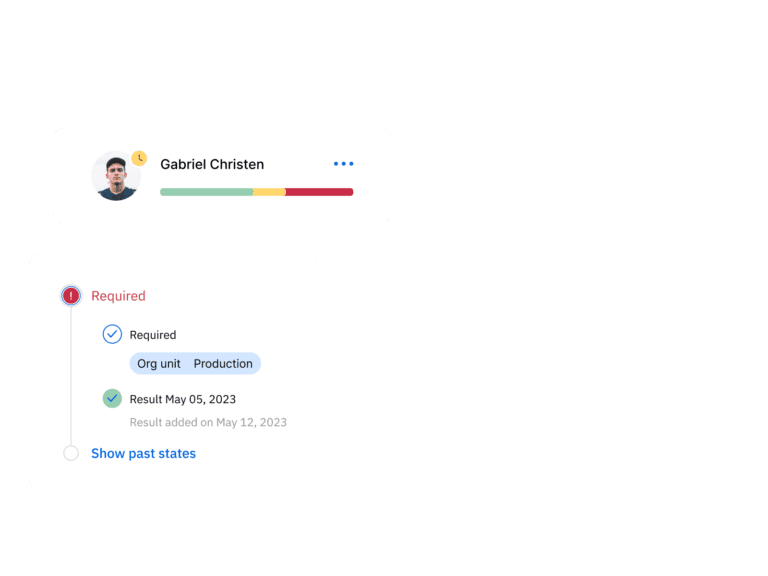Click the red Required heading
Viewport: 768px width, 576px height.
point(119,296)
